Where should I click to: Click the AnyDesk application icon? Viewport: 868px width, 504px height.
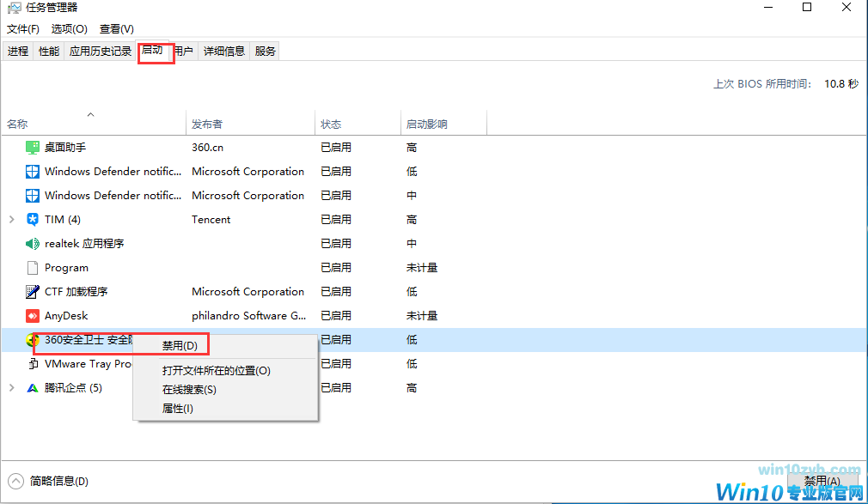coord(31,315)
